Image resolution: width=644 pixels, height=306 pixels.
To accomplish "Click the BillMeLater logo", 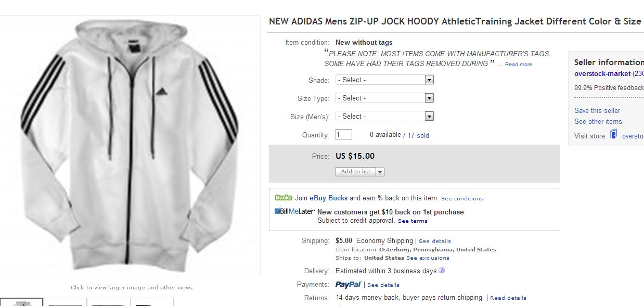I will [294, 211].
